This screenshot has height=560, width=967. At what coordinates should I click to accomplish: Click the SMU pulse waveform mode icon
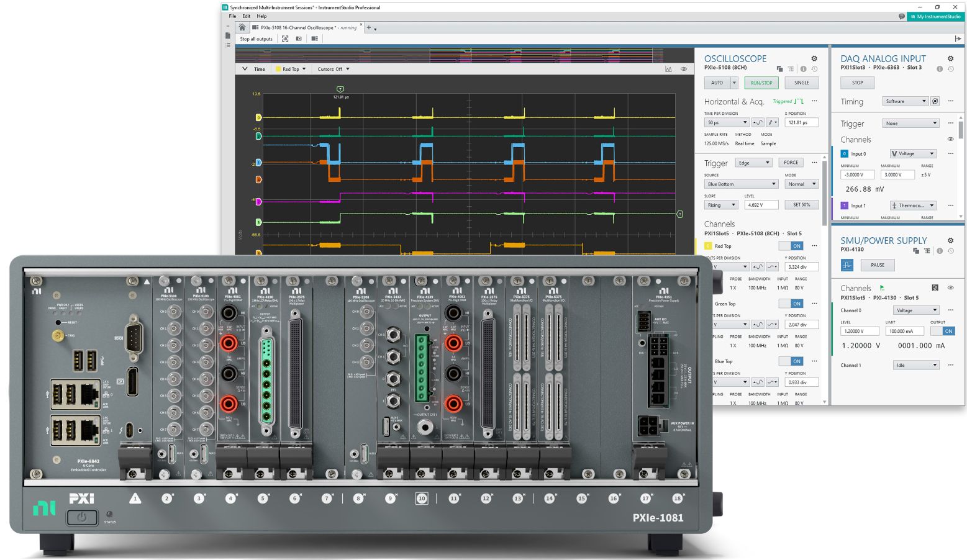[847, 265]
